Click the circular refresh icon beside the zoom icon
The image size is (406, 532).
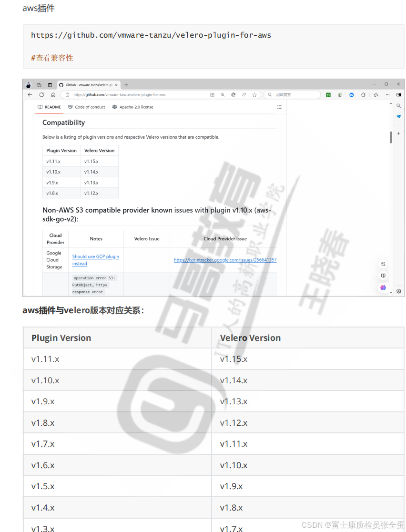(233, 95)
